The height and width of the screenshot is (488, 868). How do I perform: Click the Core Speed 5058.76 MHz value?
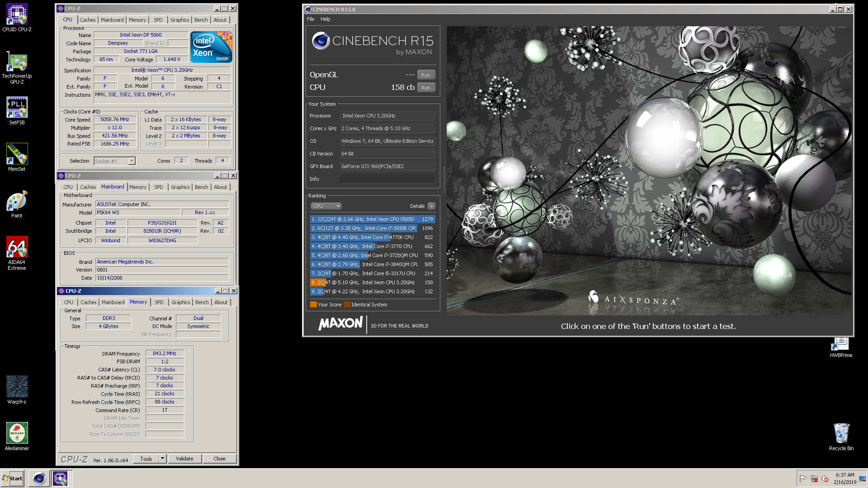pyautogui.click(x=115, y=120)
